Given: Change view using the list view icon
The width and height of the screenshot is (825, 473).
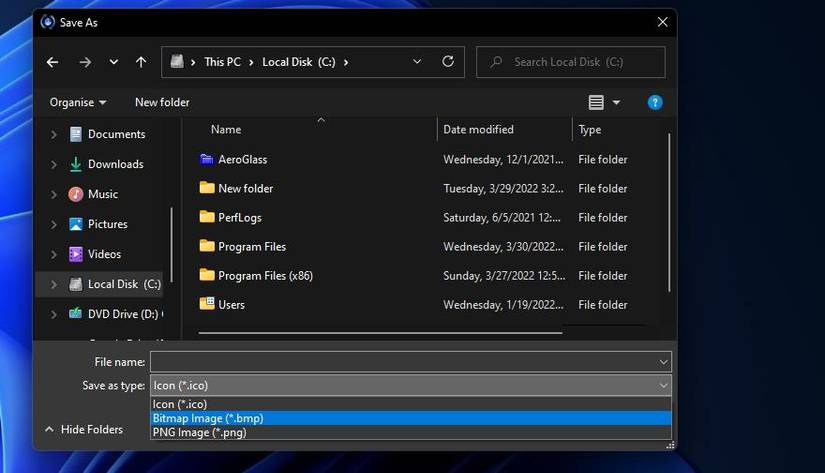Looking at the screenshot, I should coord(596,102).
